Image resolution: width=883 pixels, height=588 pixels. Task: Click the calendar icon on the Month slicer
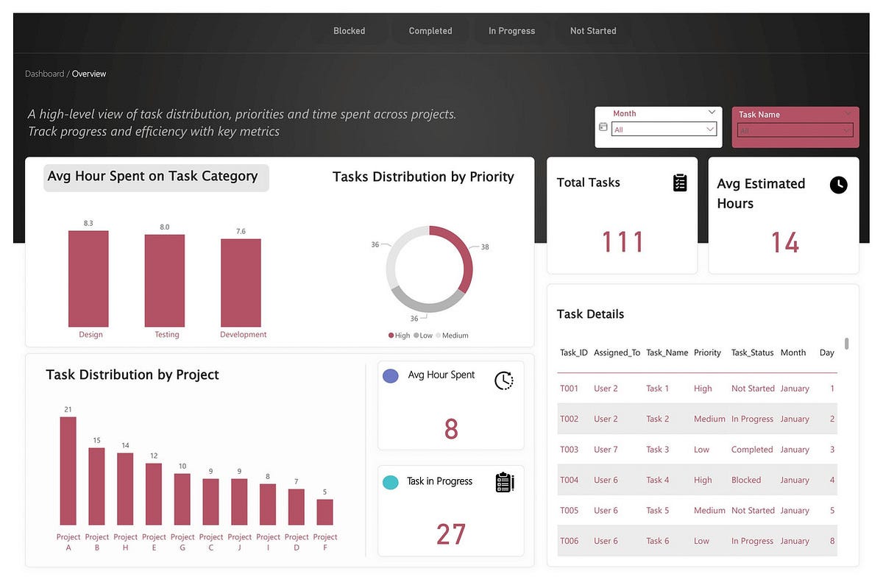(603, 127)
